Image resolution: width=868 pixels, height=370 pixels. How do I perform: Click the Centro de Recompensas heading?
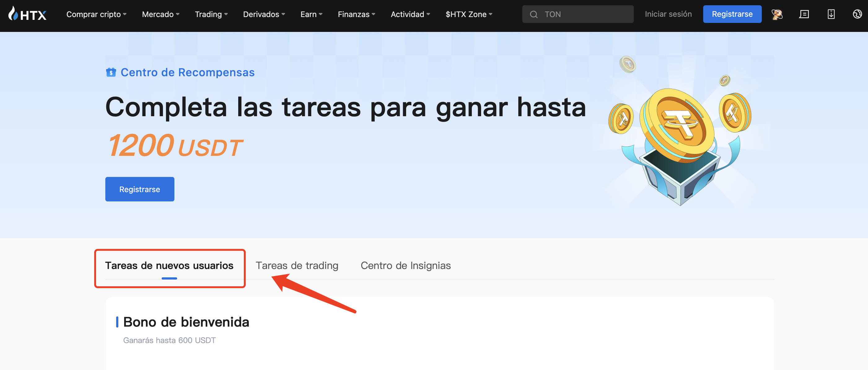pos(187,73)
